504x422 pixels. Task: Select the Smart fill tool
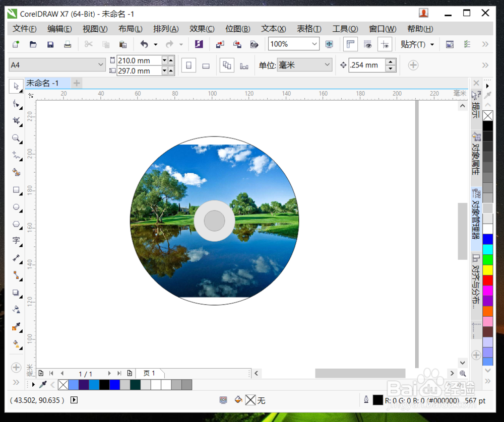(16, 173)
